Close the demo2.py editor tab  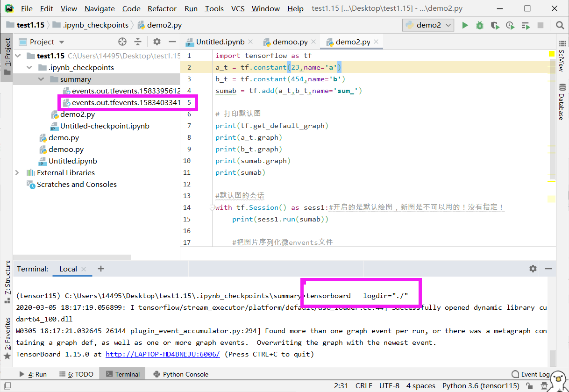[376, 42]
